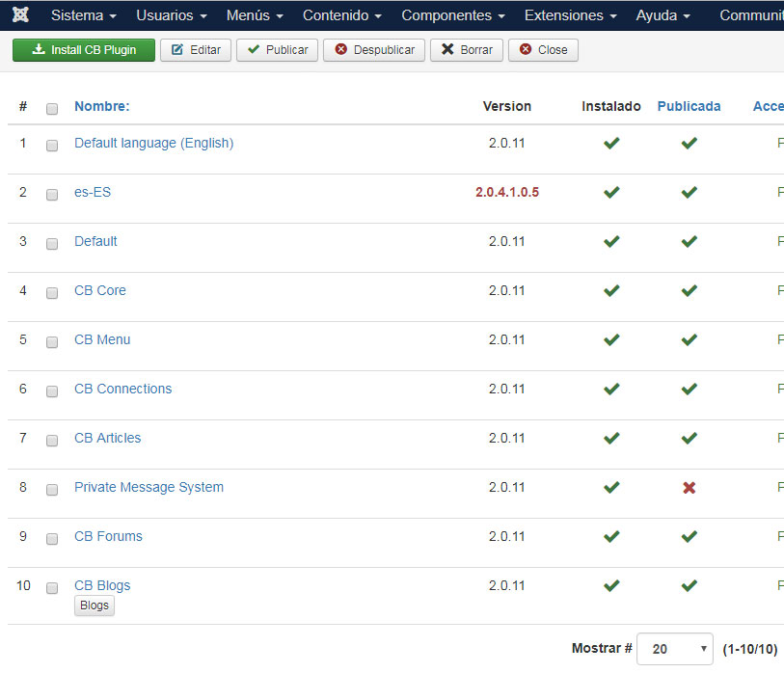The height and width of the screenshot is (700, 784).
Task: Tick the CB Forums row checkbox
Action: tap(52, 539)
